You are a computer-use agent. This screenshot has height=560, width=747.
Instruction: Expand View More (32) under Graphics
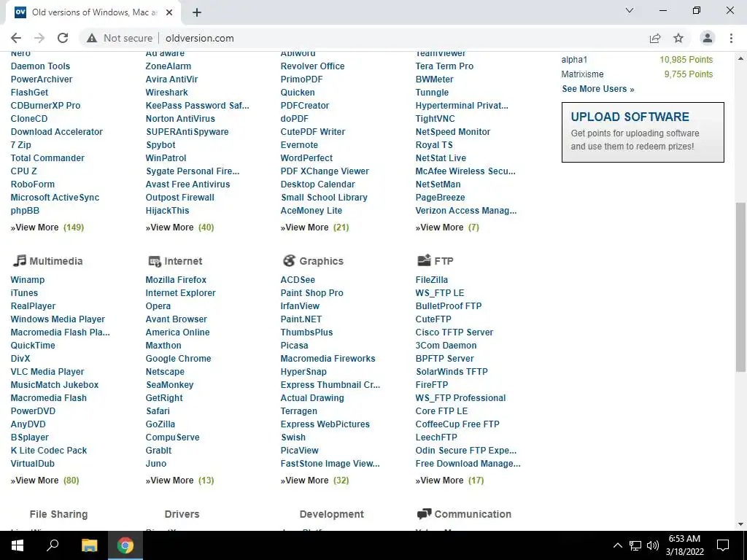(314, 480)
